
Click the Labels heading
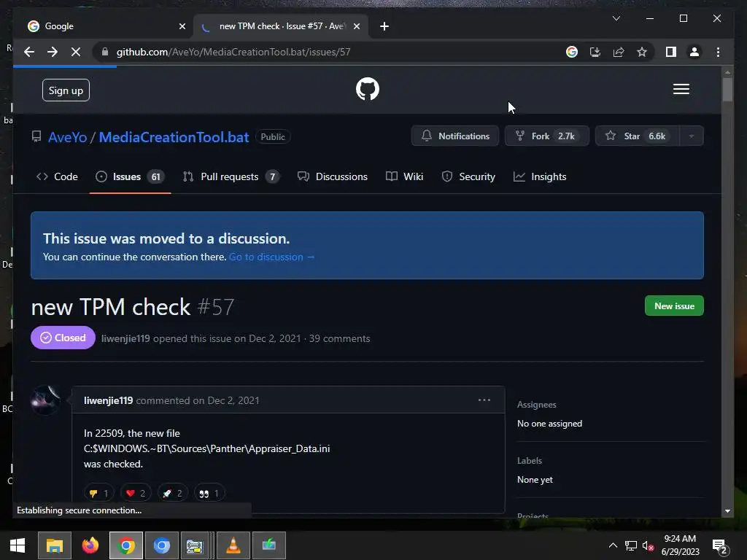[x=530, y=461]
